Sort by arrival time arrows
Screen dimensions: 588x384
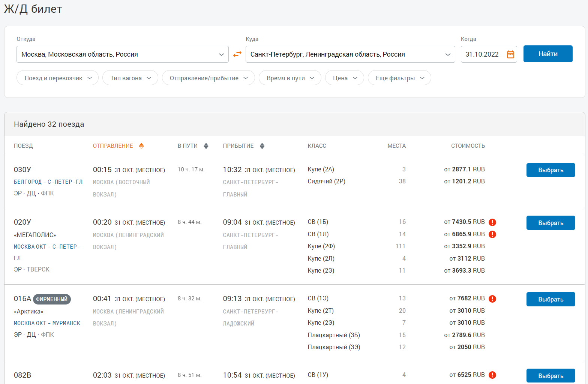(x=262, y=146)
